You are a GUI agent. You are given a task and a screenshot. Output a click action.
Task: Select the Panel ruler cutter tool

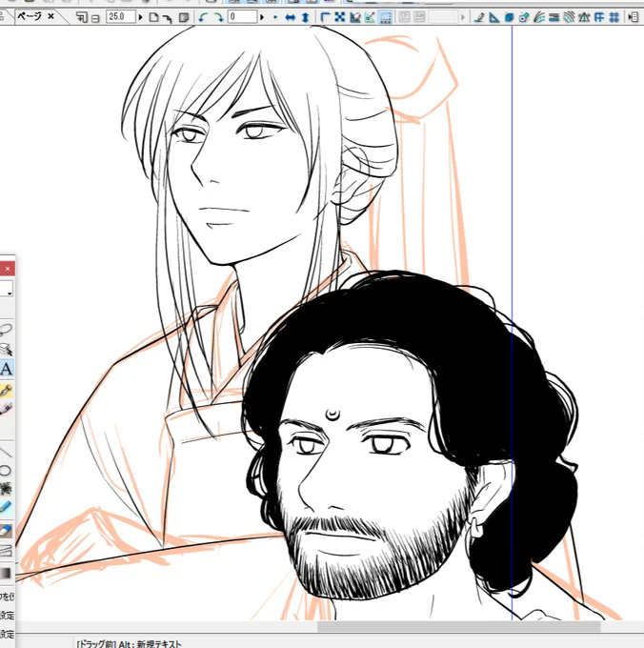point(6,550)
